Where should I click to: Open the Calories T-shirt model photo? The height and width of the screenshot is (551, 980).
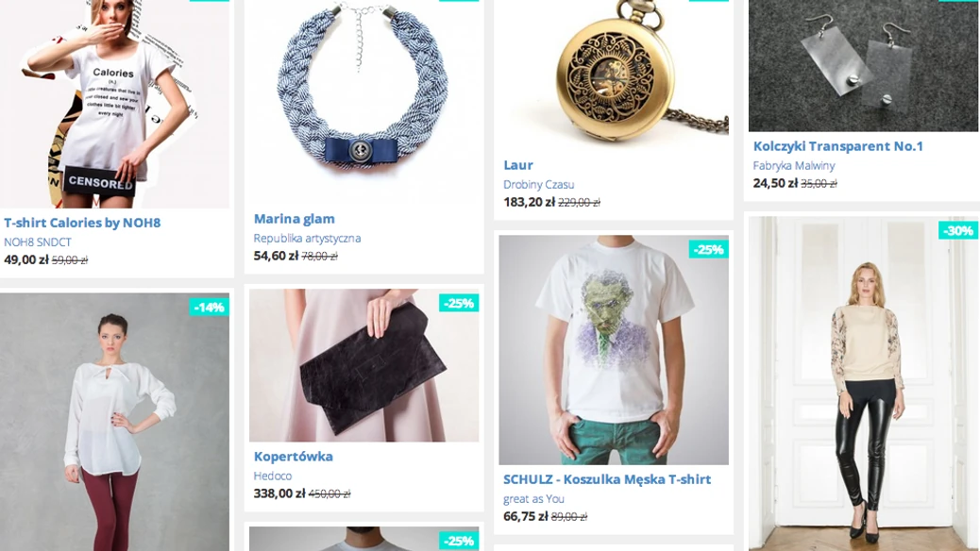pos(114,104)
